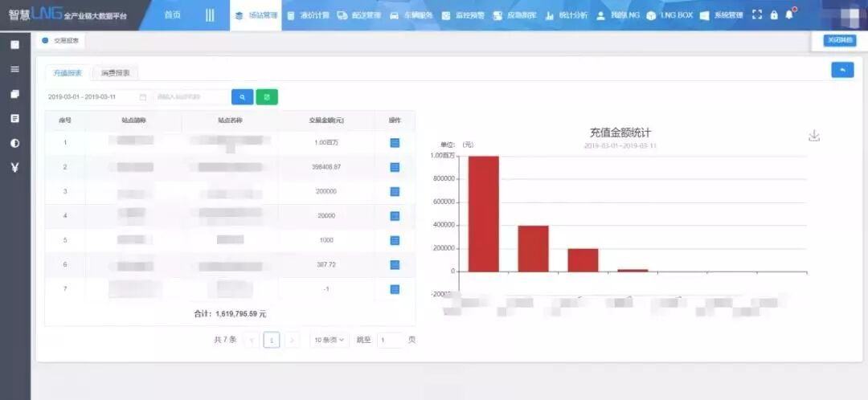868x400 pixels.
Task: Open details icon for row 6 (387.72)
Action: click(x=395, y=264)
